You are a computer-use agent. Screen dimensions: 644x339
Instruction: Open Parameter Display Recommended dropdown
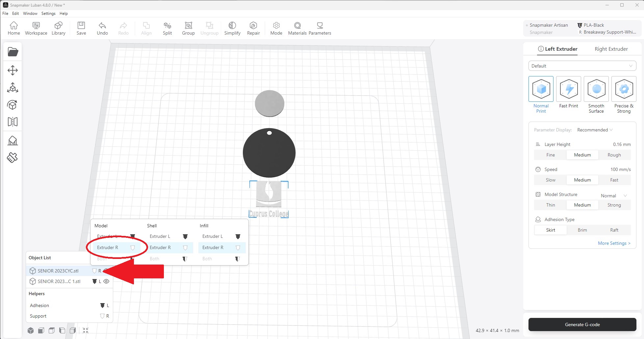coord(595,130)
